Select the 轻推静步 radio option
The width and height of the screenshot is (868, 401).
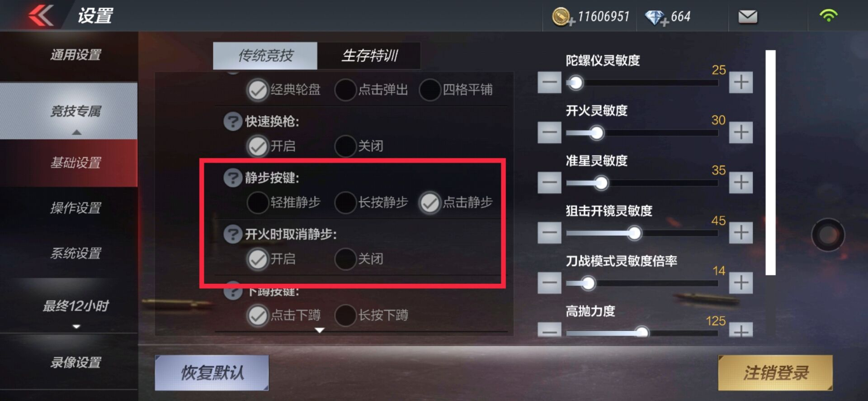[258, 202]
